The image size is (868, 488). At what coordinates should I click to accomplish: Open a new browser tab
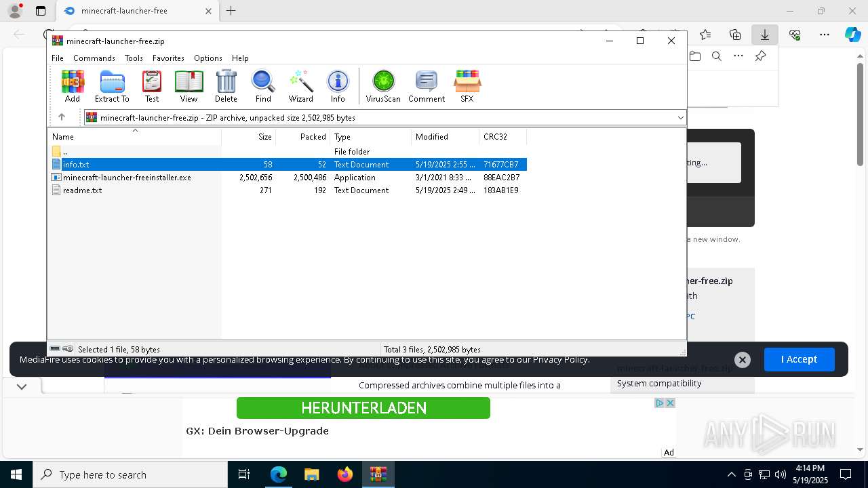[231, 11]
